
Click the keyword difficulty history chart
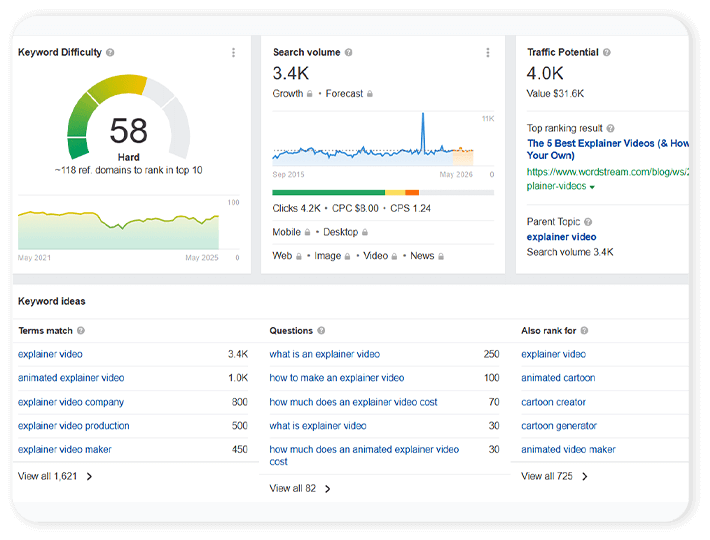[119, 230]
